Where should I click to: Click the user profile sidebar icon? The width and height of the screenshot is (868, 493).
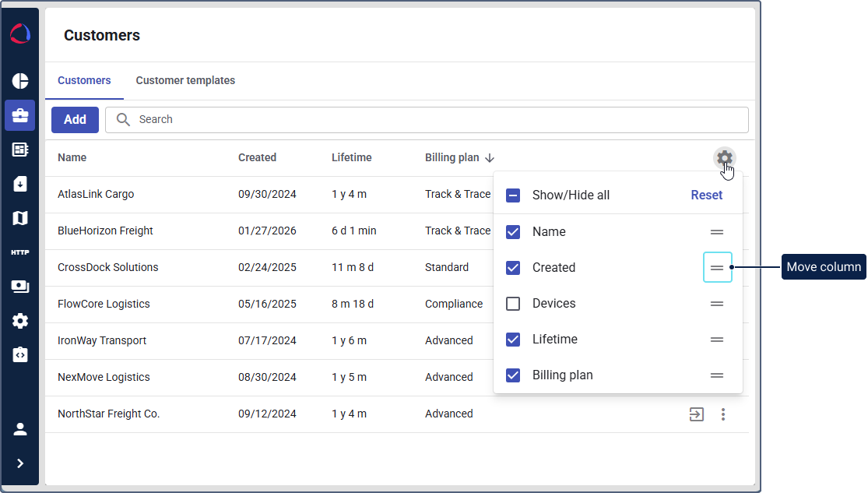(20, 429)
